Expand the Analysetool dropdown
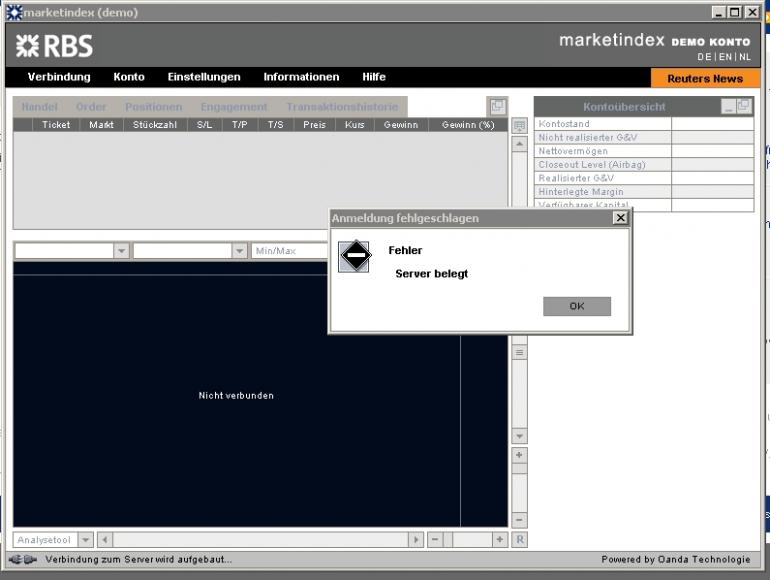The height and width of the screenshot is (580, 770). [x=85, y=540]
